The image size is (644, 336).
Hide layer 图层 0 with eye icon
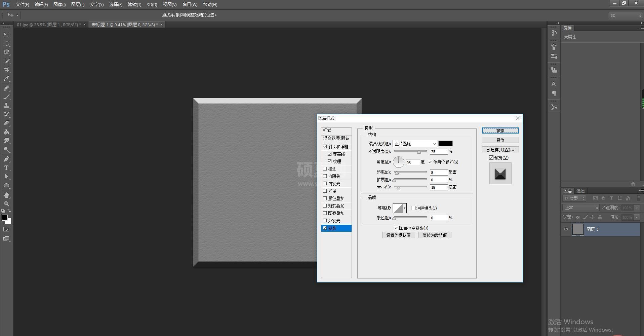point(566,229)
